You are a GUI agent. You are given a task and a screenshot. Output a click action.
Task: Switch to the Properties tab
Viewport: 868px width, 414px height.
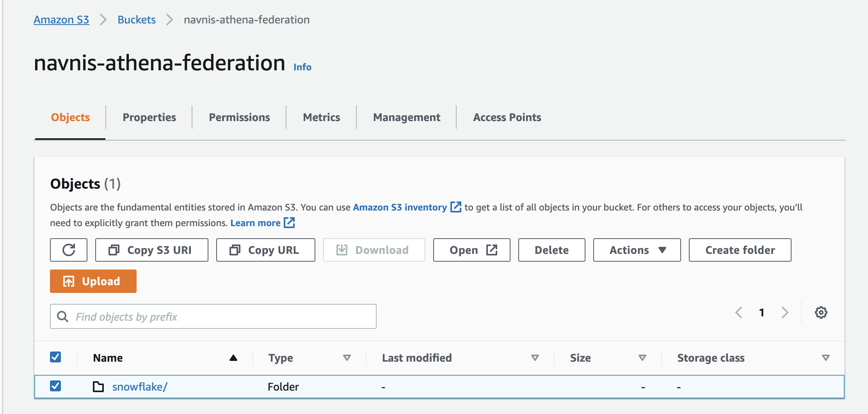pos(149,117)
